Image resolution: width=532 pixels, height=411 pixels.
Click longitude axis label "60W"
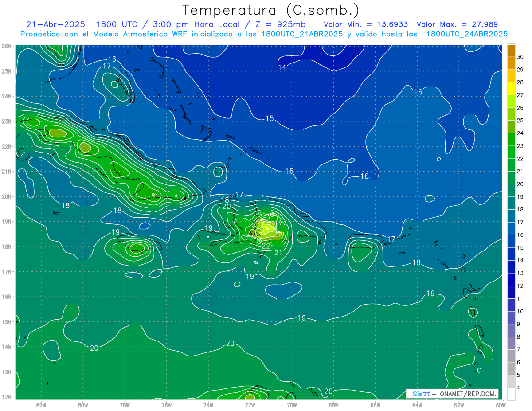tap(501, 404)
